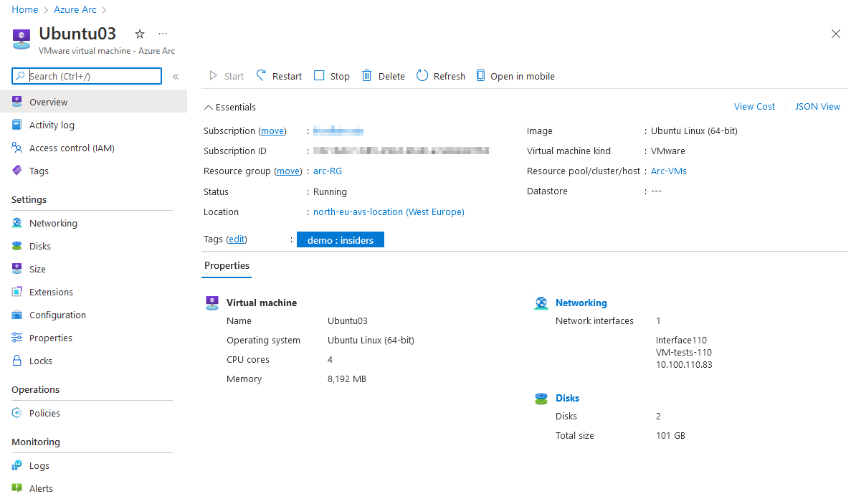Click the demo : insiders tag badge
Image resolution: width=856 pixels, height=504 pixels.
point(341,239)
